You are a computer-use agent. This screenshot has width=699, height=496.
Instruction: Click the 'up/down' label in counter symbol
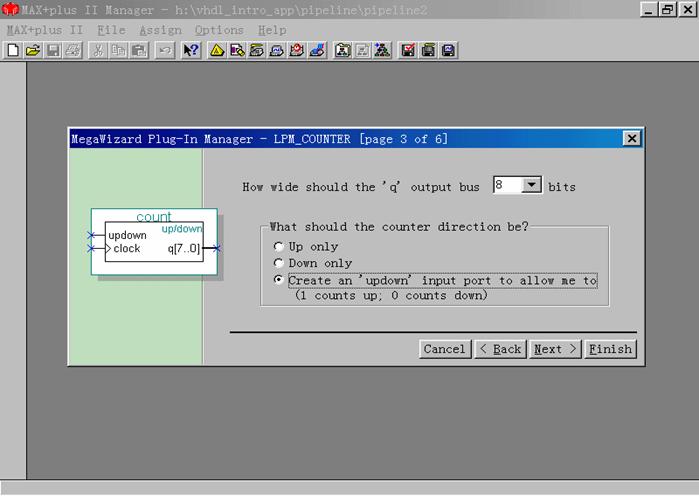click(x=182, y=229)
